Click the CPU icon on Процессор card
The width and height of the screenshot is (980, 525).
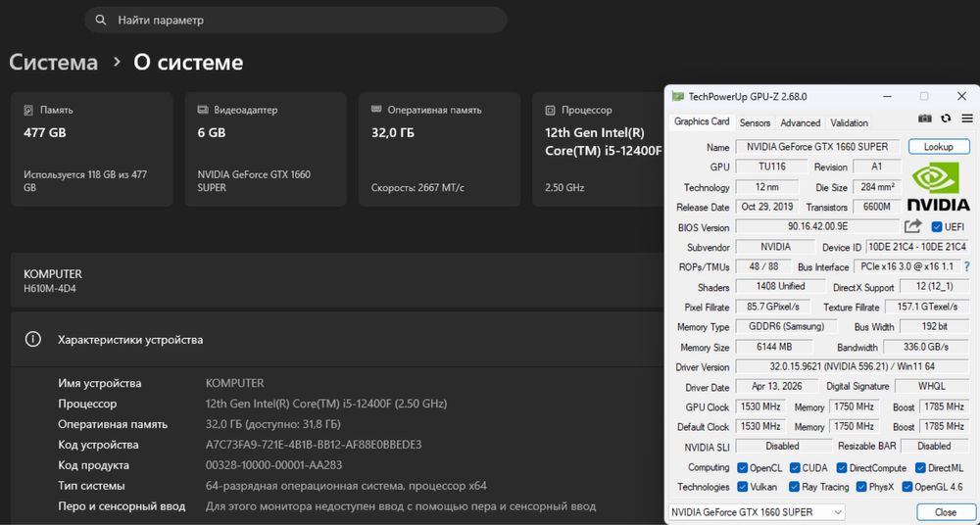(x=550, y=110)
